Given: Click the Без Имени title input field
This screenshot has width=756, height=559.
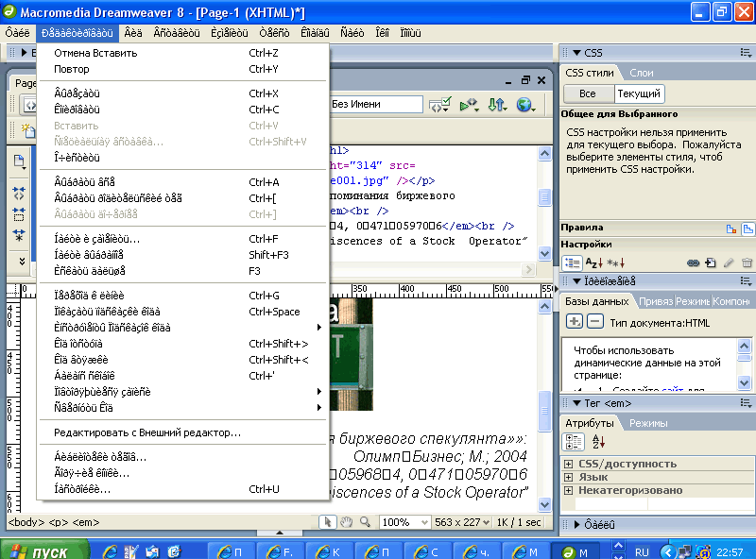Looking at the screenshot, I should pyautogui.click(x=375, y=104).
